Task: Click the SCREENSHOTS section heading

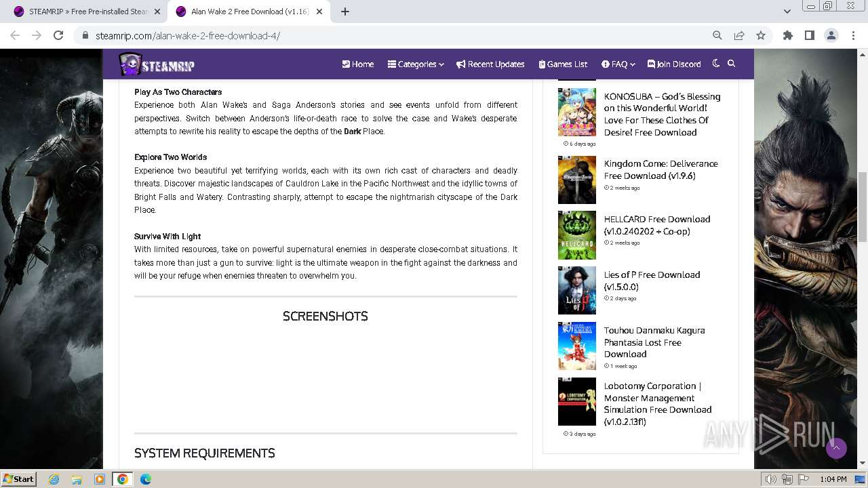Action: [x=325, y=317]
